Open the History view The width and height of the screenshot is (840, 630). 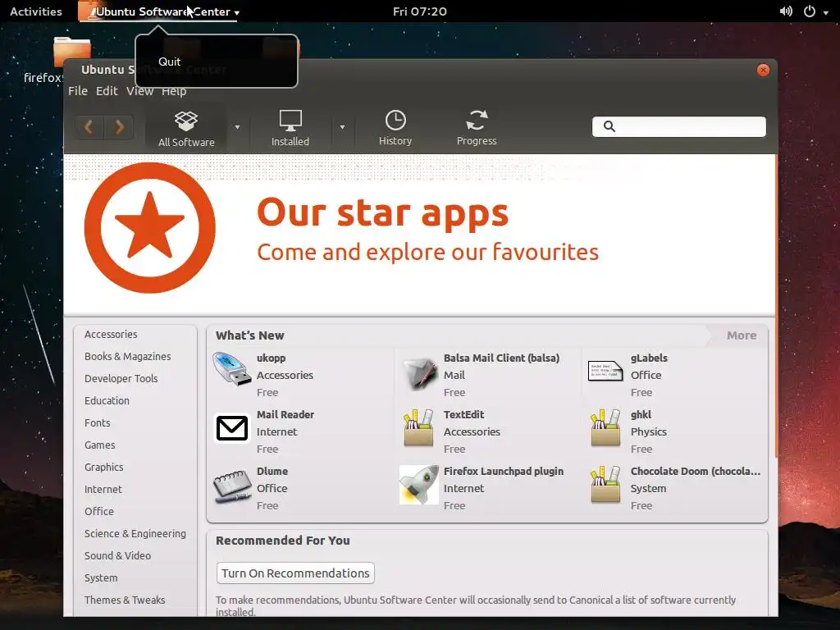(395, 129)
